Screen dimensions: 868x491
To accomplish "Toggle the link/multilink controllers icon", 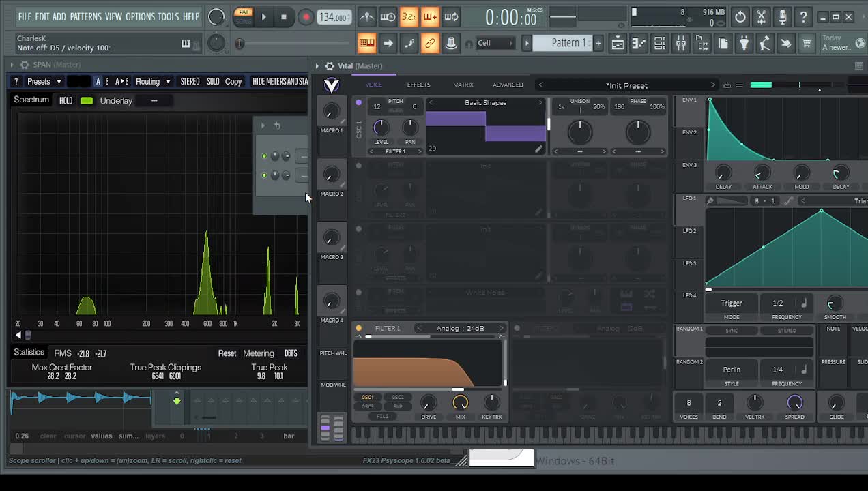I will [x=430, y=43].
